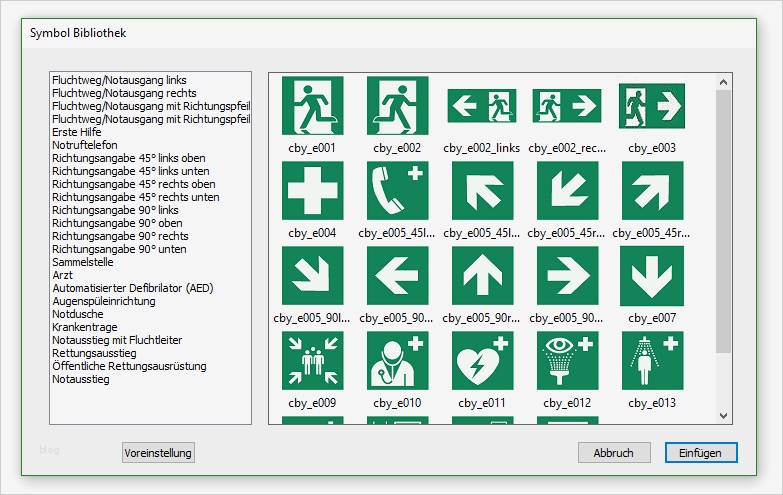Viewport: 783px width, 495px height.
Task: Pick the up-left diagonal arrow symbol
Action: 482,191
